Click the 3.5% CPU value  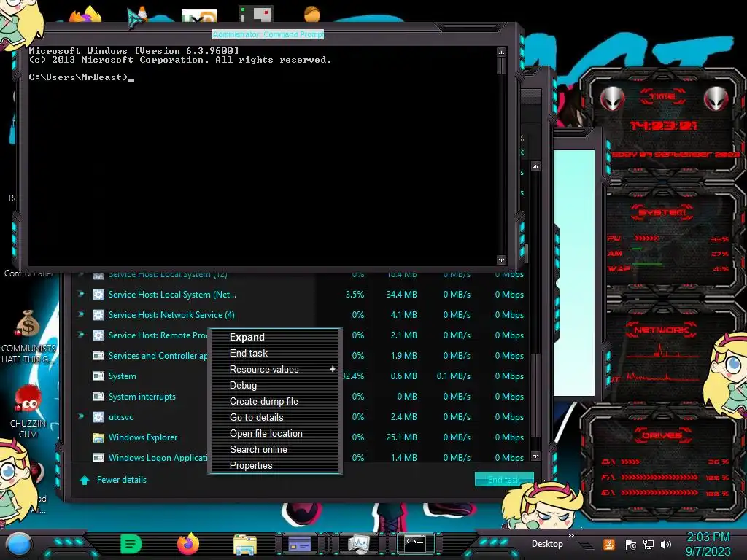[355, 295]
